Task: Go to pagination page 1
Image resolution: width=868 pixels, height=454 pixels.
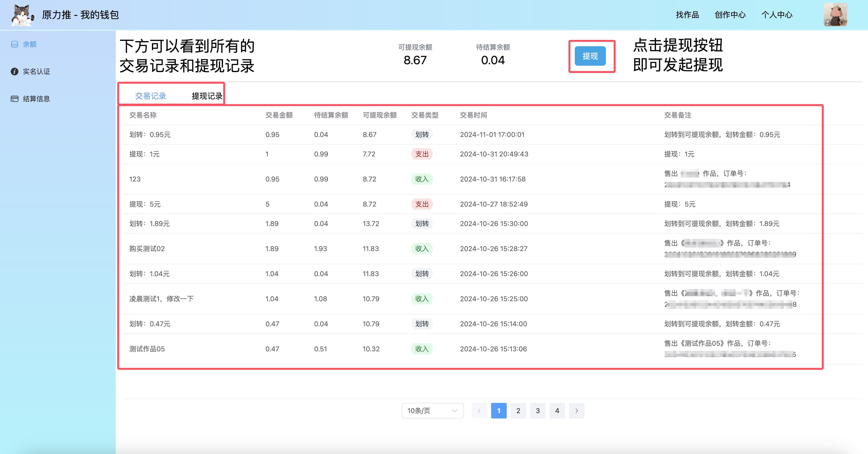Action: tap(499, 410)
